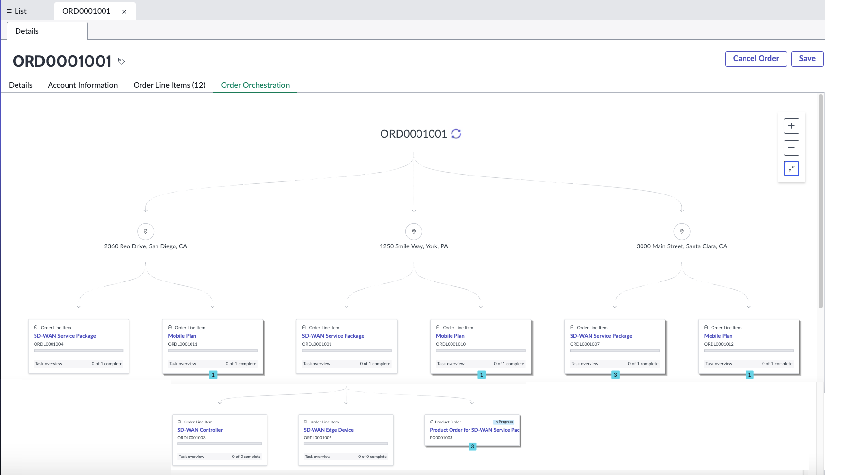Expand ORDL0001007 SD-WAN package badge showing 3

(616, 375)
